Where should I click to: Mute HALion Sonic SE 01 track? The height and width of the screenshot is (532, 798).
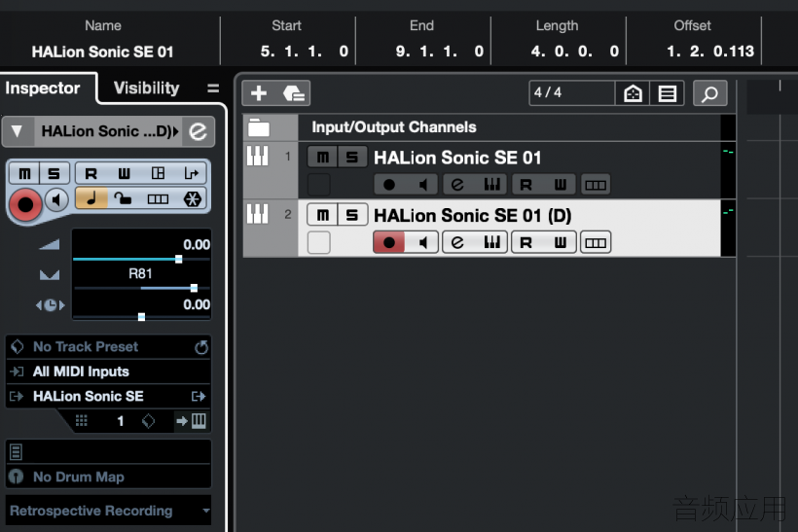click(x=322, y=158)
